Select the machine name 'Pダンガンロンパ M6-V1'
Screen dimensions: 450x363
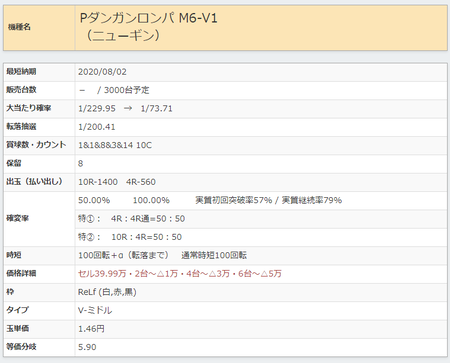(149, 18)
